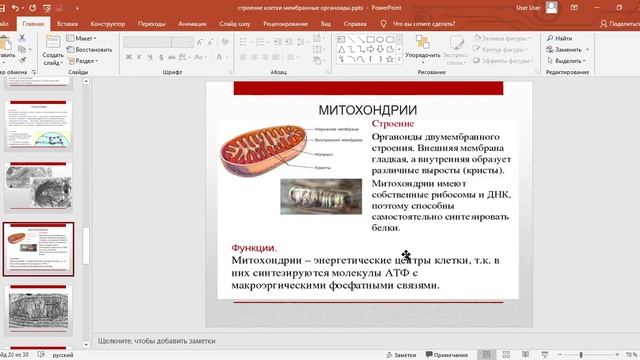
Task: Toggle italic (К) formatting
Action: pyautogui.click(x=139, y=57)
